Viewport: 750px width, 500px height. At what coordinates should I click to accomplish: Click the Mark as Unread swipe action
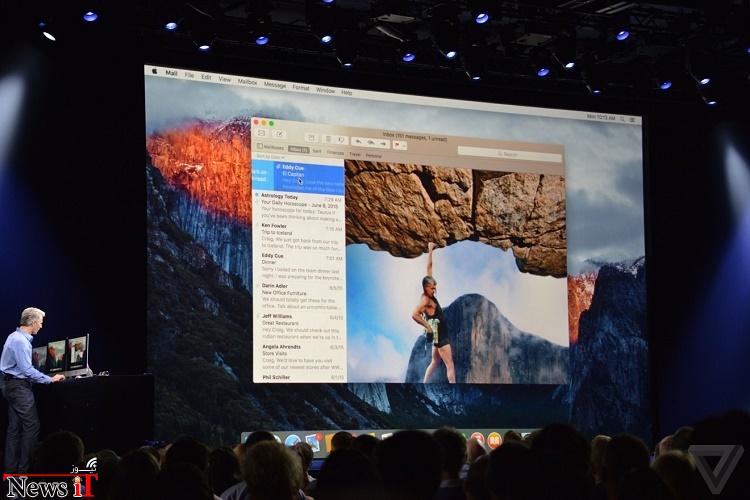[263, 175]
